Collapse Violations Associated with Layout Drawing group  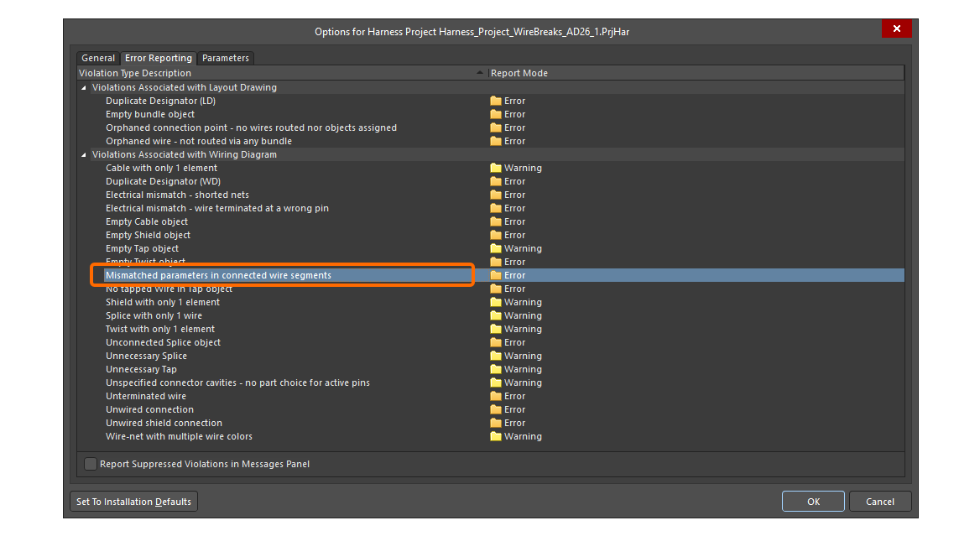[83, 87]
